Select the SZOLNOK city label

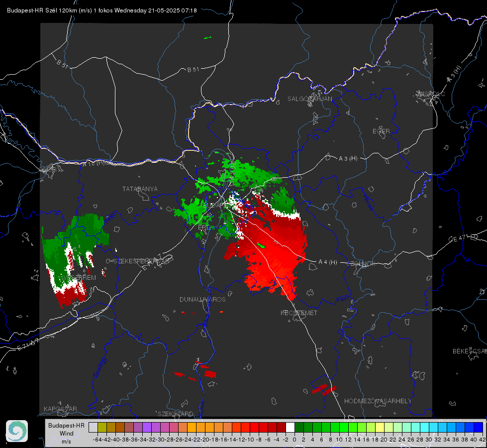361,264
